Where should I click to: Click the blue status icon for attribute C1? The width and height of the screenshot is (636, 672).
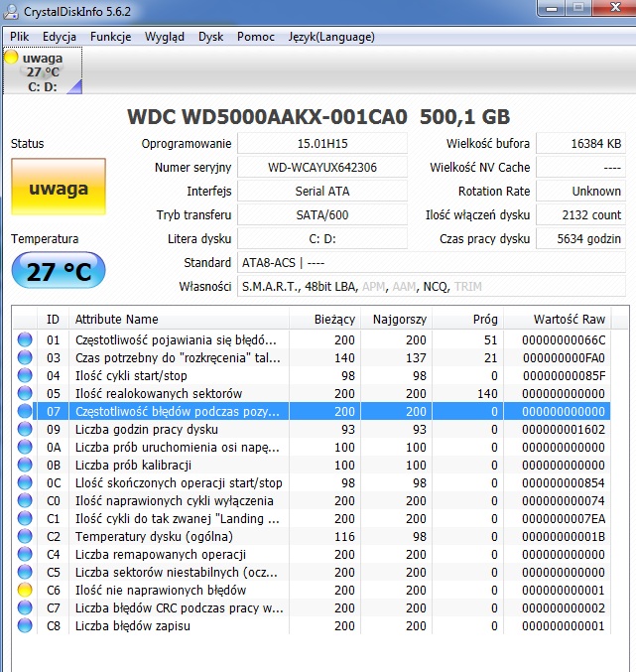click(x=25, y=518)
